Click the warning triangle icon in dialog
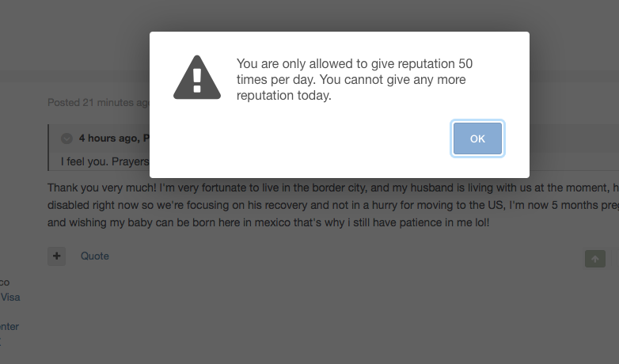Image resolution: width=619 pixels, height=364 pixels. (x=197, y=78)
